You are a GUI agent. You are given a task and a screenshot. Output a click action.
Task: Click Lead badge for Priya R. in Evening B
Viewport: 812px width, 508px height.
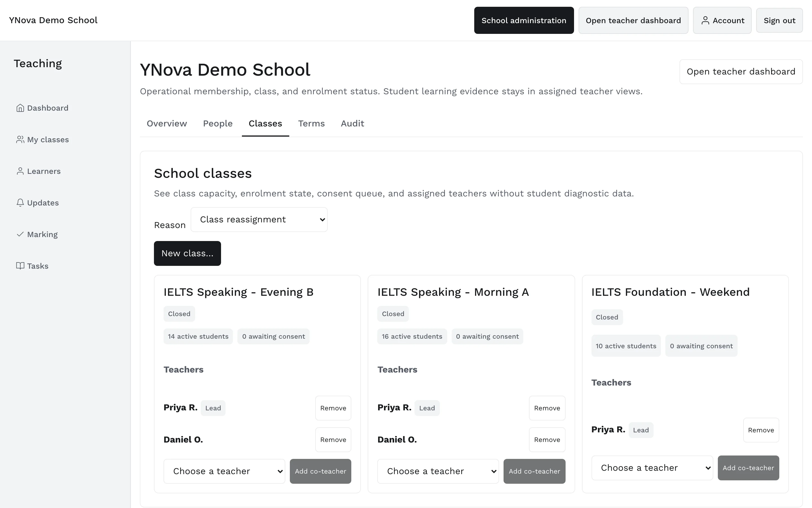click(x=213, y=408)
